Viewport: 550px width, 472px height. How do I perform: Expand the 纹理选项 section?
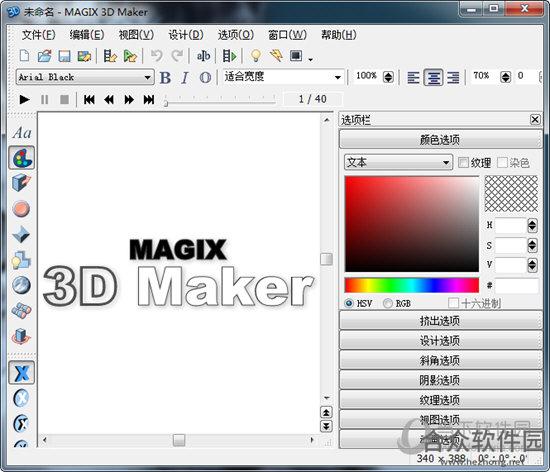441,400
